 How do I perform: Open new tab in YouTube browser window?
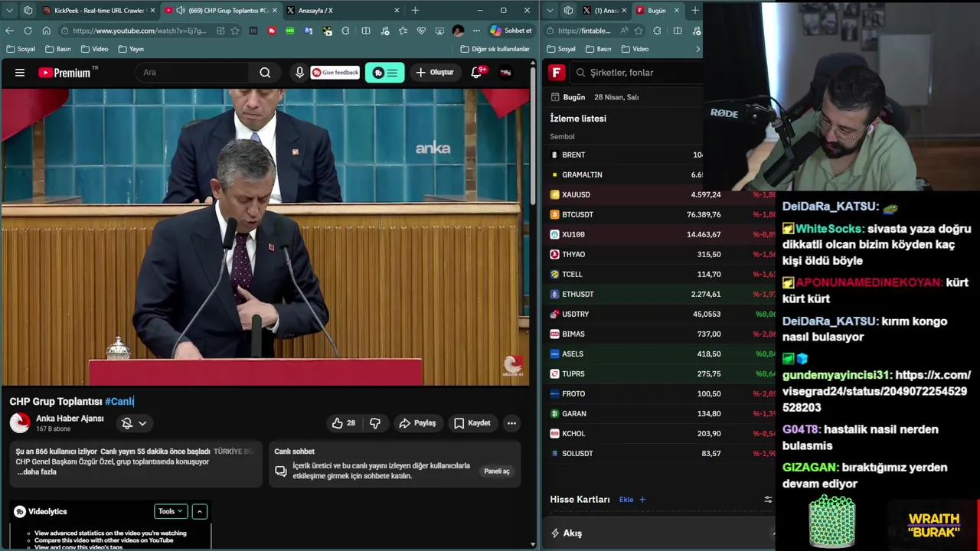click(415, 11)
